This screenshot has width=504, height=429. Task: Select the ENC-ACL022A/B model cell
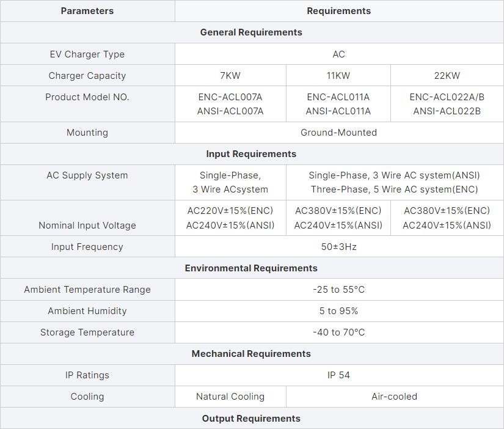click(x=447, y=104)
